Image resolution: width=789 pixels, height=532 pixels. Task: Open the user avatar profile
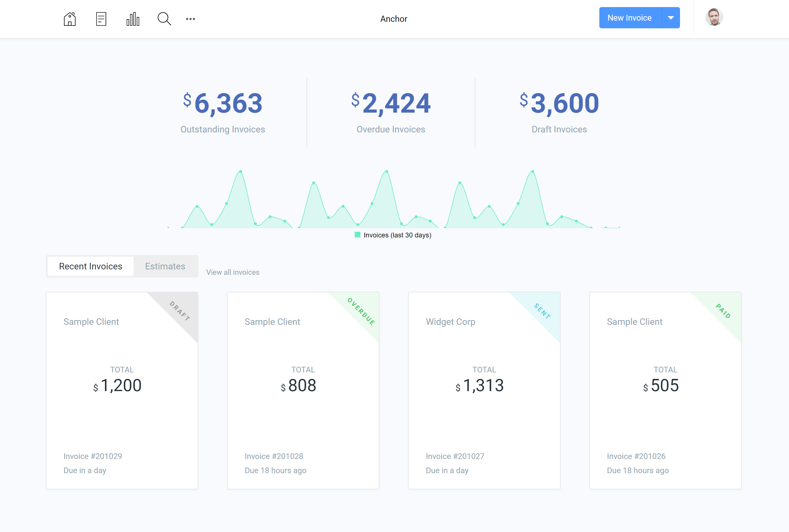coord(714,17)
